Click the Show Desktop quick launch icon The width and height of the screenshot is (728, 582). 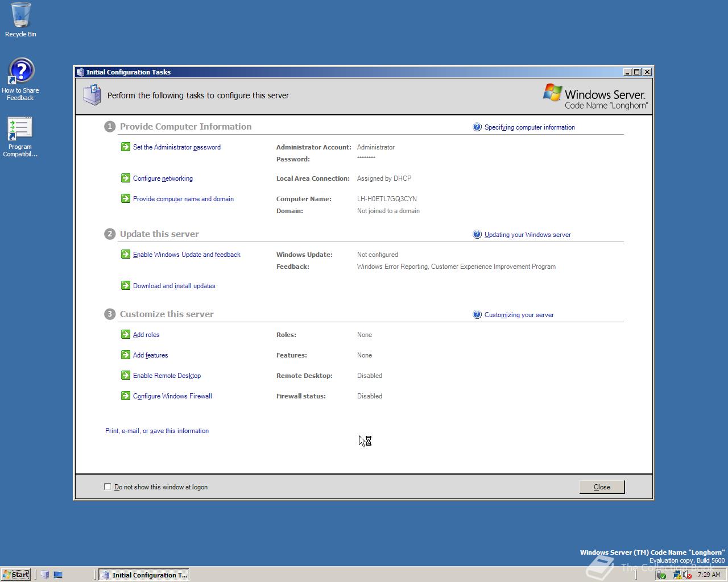(x=58, y=575)
